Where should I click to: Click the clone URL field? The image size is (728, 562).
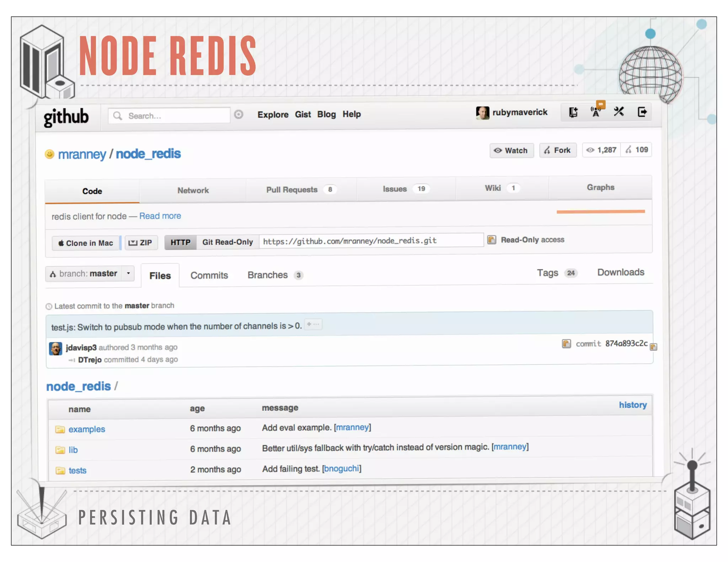[371, 241]
